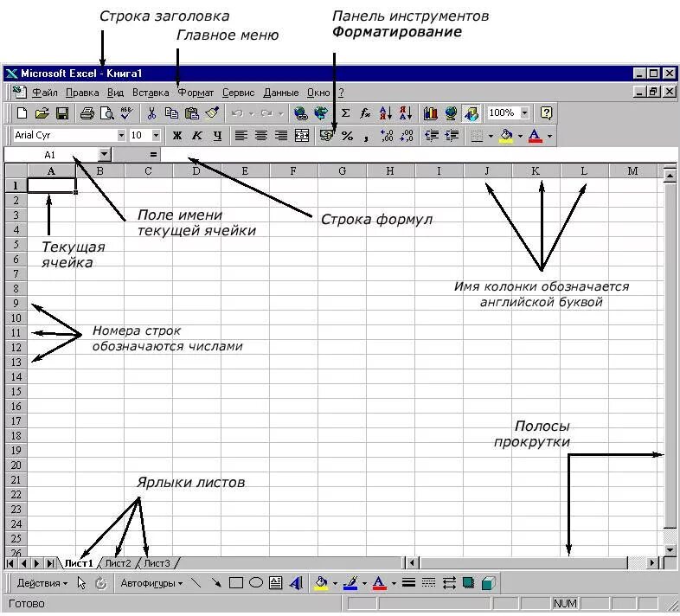Image resolution: width=680 pixels, height=616 pixels.
Task: Click Merge and Center icon
Action: (x=302, y=136)
